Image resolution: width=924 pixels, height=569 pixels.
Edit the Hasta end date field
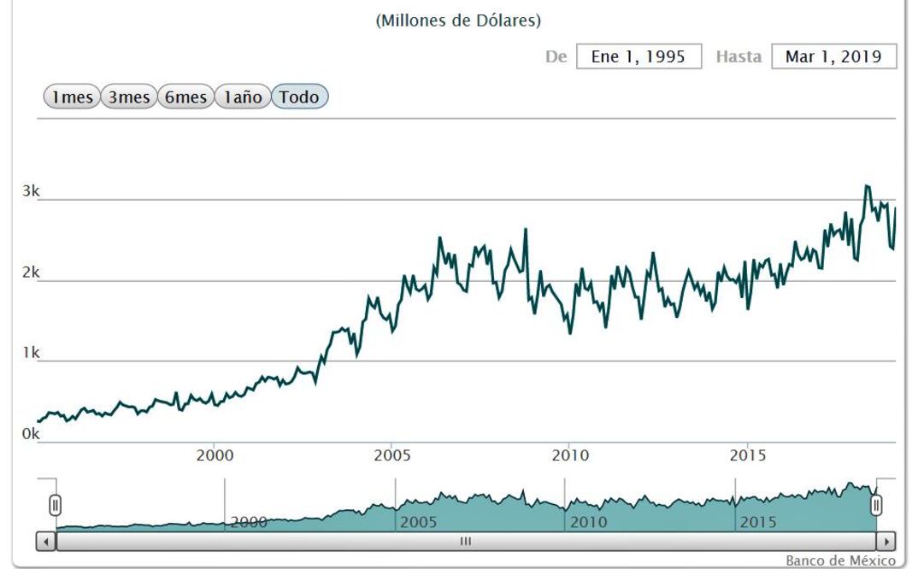[x=833, y=57]
